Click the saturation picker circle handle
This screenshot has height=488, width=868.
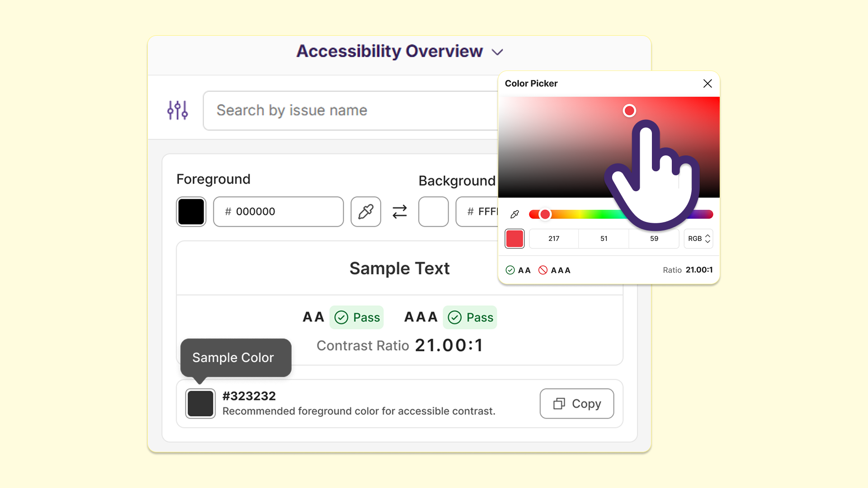(x=629, y=111)
